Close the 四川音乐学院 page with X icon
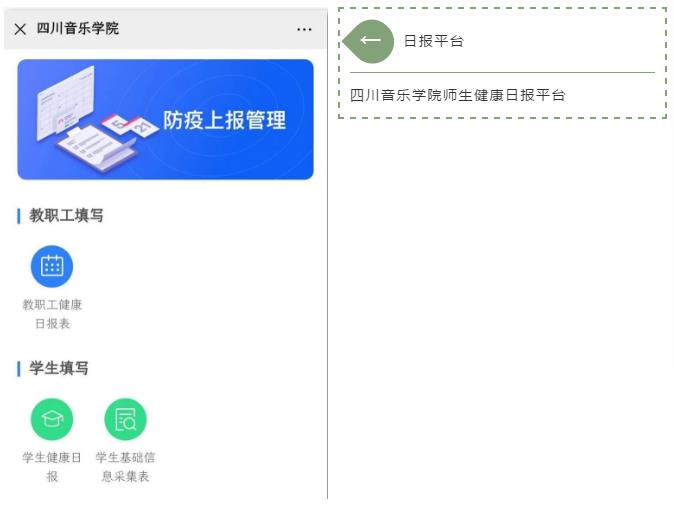The width and height of the screenshot is (674, 527). pyautogui.click(x=20, y=29)
